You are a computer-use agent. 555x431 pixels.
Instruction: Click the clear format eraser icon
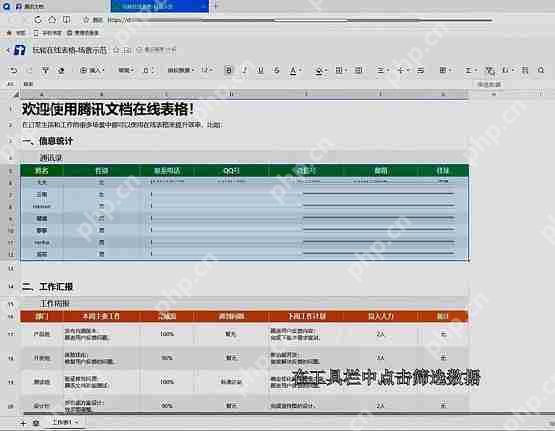[x=61, y=70]
